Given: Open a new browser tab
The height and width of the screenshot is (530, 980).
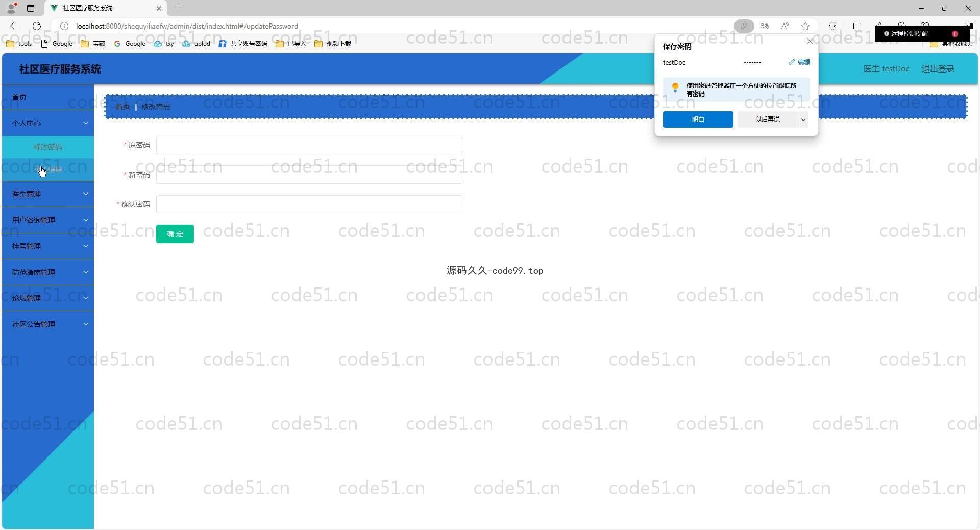Looking at the screenshot, I should pos(178,8).
